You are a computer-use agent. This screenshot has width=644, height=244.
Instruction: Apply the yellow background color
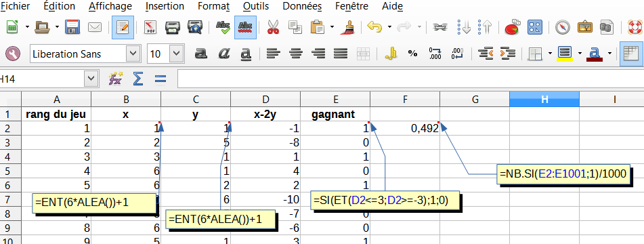[565, 54]
